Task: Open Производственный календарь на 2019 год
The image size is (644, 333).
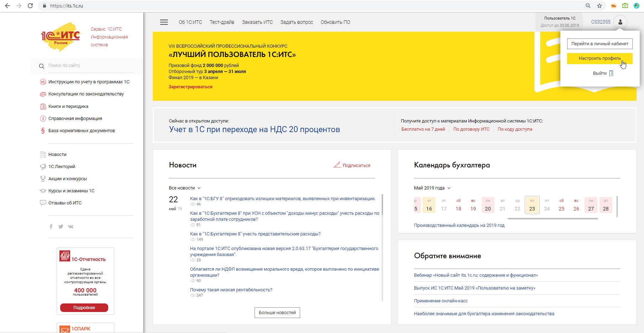Action: [459, 225]
